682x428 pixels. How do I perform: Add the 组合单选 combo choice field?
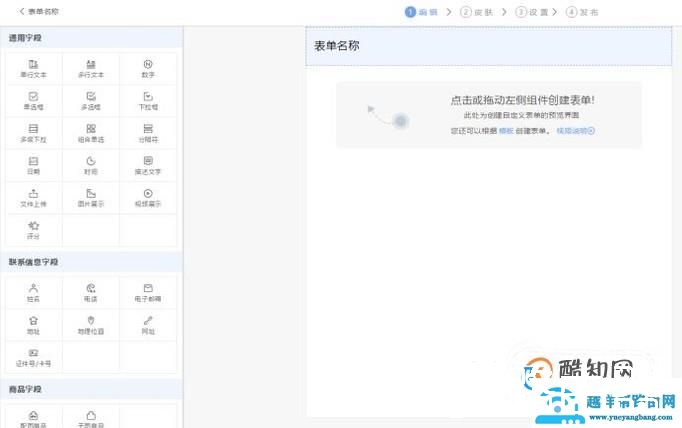click(x=90, y=133)
